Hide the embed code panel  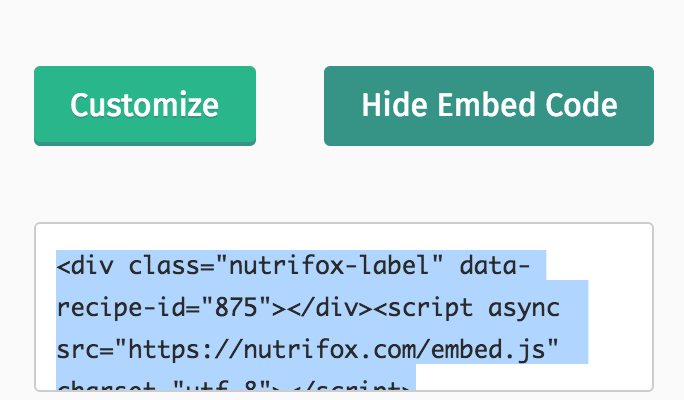(x=489, y=106)
